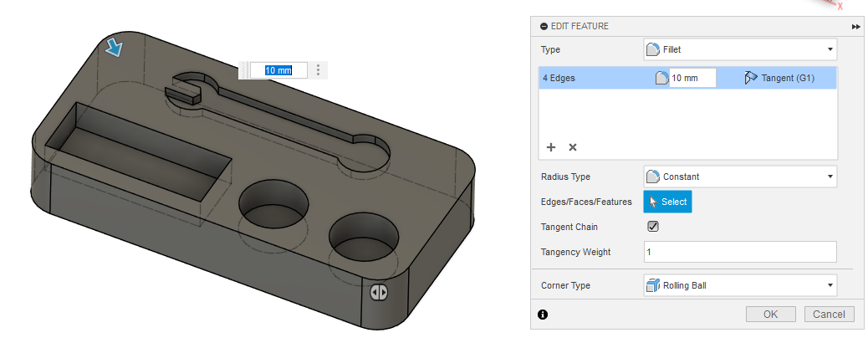
Task: Click the double-arrow expand icon in dialog header
Action: pyautogui.click(x=855, y=27)
